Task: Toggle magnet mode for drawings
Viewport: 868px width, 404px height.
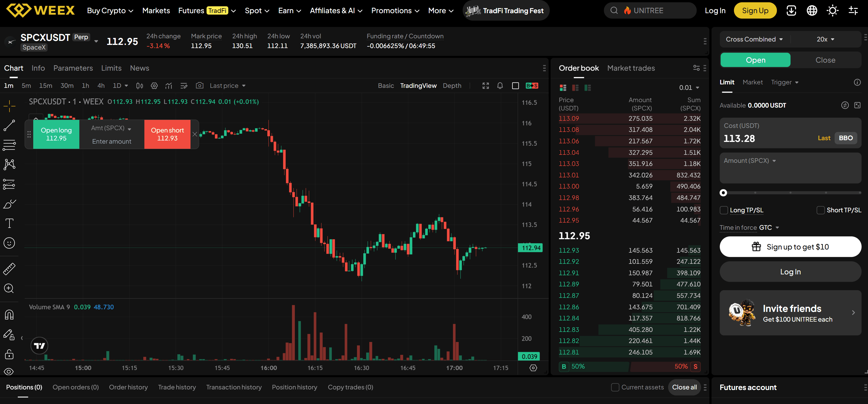Action: [x=9, y=314]
